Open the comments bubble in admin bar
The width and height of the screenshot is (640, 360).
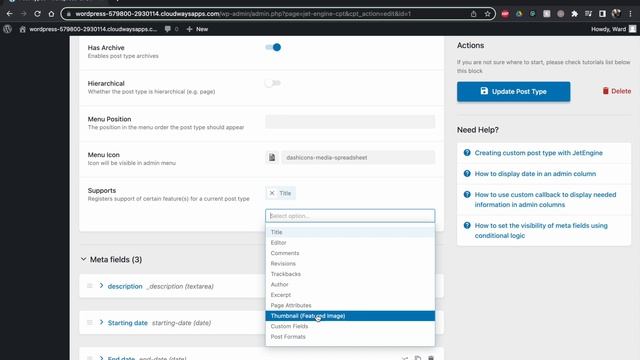coord(168,29)
